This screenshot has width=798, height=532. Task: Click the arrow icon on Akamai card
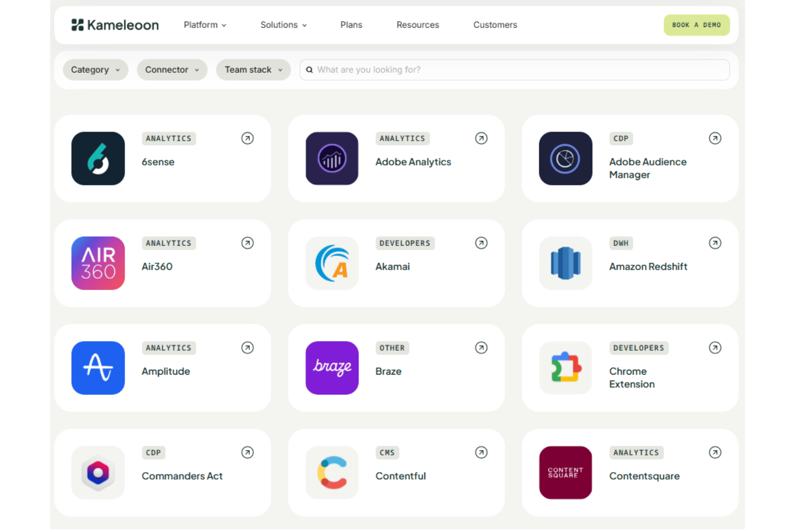pyautogui.click(x=481, y=243)
